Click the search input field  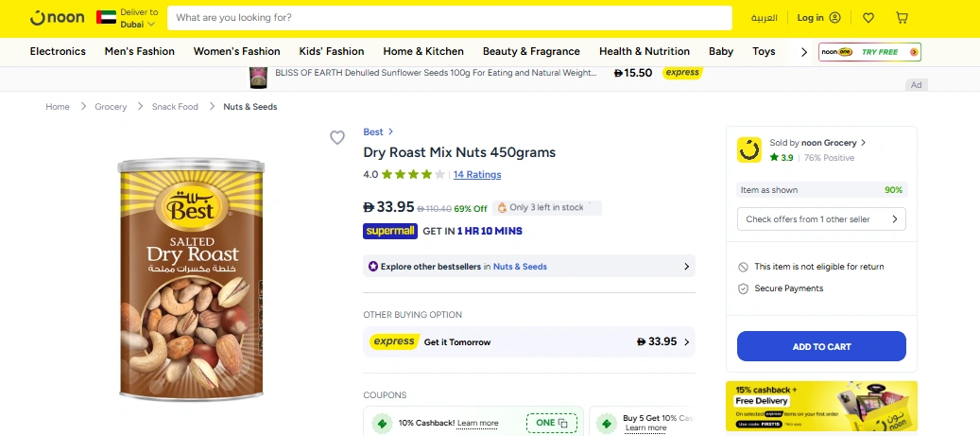coord(450,18)
